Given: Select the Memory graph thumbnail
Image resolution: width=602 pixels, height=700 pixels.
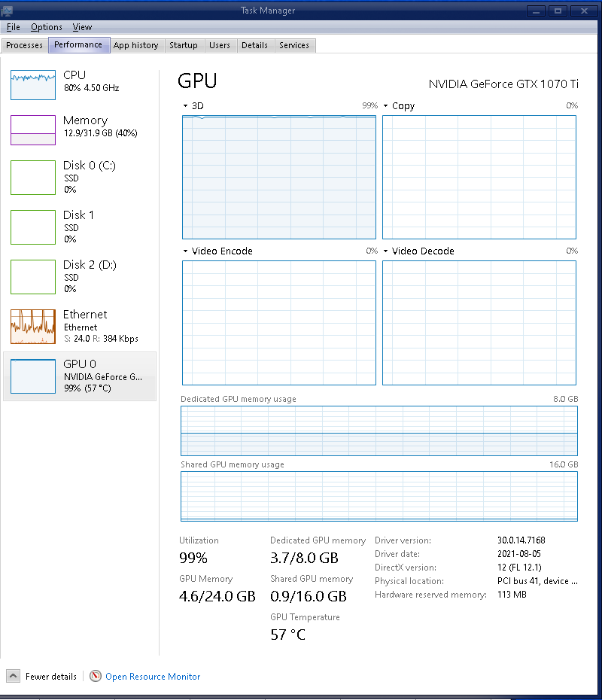Looking at the screenshot, I should [33, 129].
